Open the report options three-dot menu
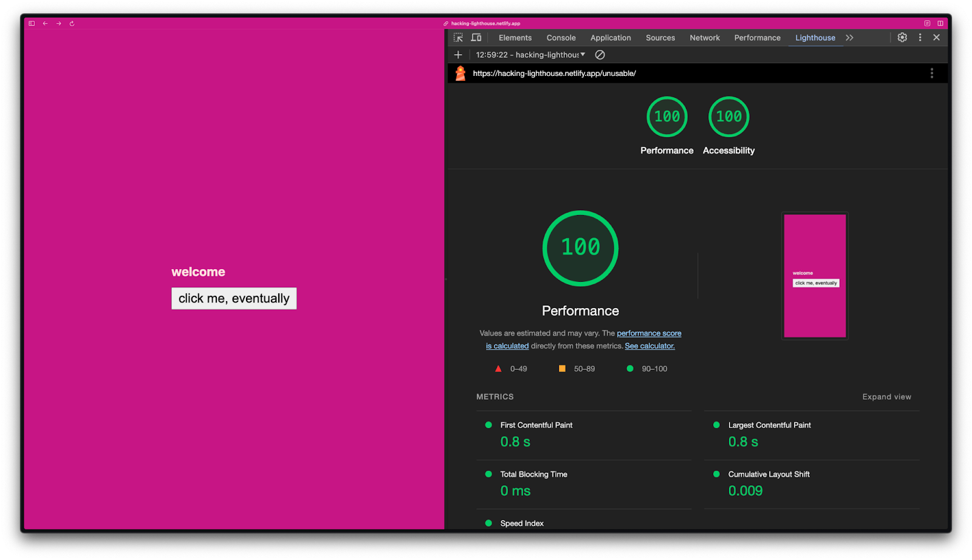Screen dimensions: 972x560 tap(931, 73)
